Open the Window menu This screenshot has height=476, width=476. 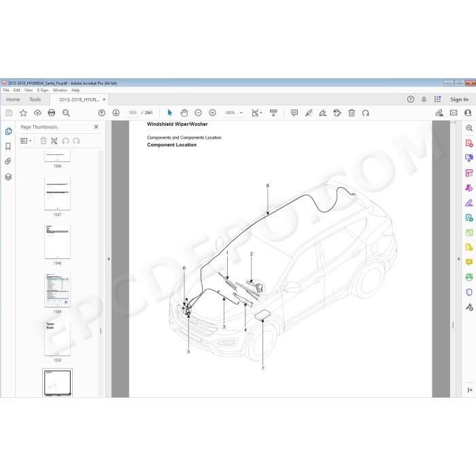click(60, 90)
